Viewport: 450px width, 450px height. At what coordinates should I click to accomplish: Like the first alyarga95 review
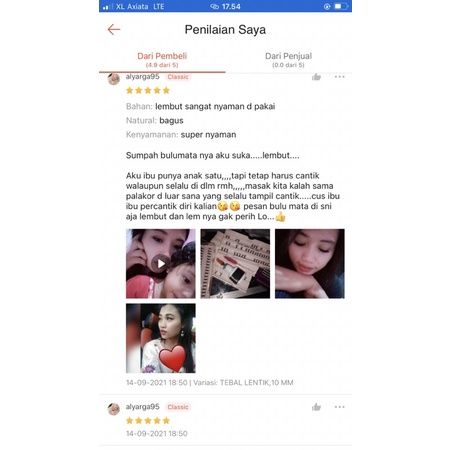[316, 77]
